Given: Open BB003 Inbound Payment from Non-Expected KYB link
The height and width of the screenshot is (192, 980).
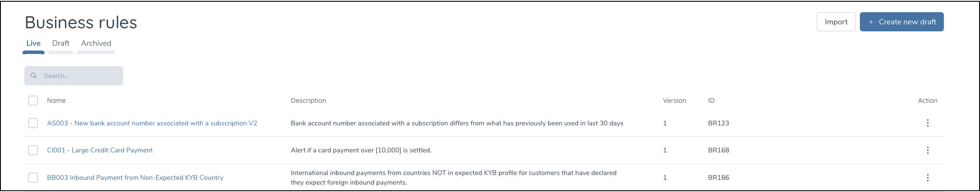Looking at the screenshot, I should click(x=135, y=178).
